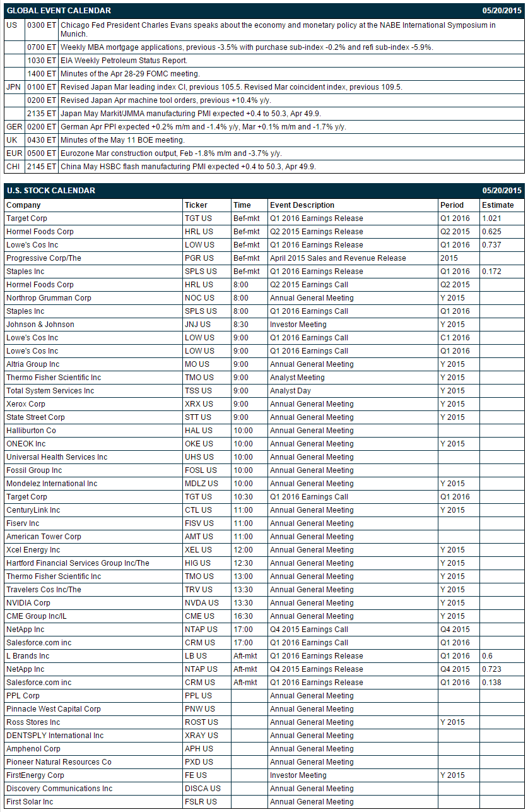Select the Progressive Corp/The company name
This screenshot has height=812, width=528.
pos(44,258)
